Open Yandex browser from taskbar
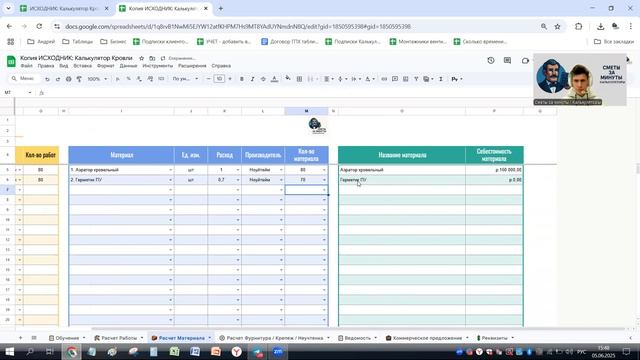 (236, 351)
